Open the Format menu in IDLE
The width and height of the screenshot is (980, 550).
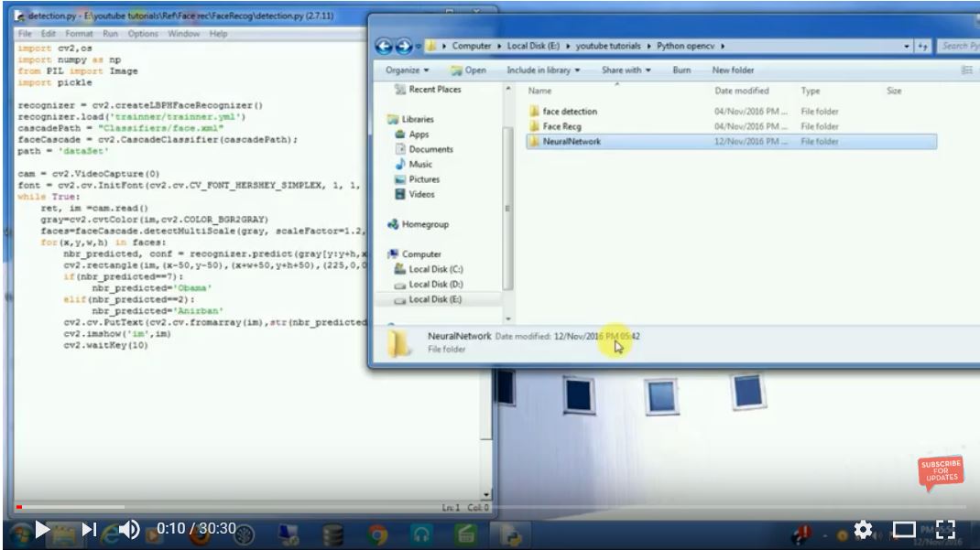coord(79,34)
